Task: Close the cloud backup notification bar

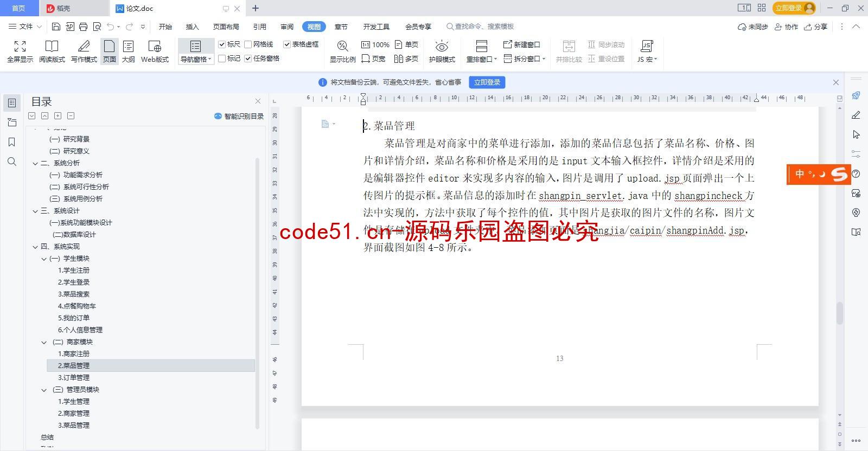Action: click(x=836, y=82)
